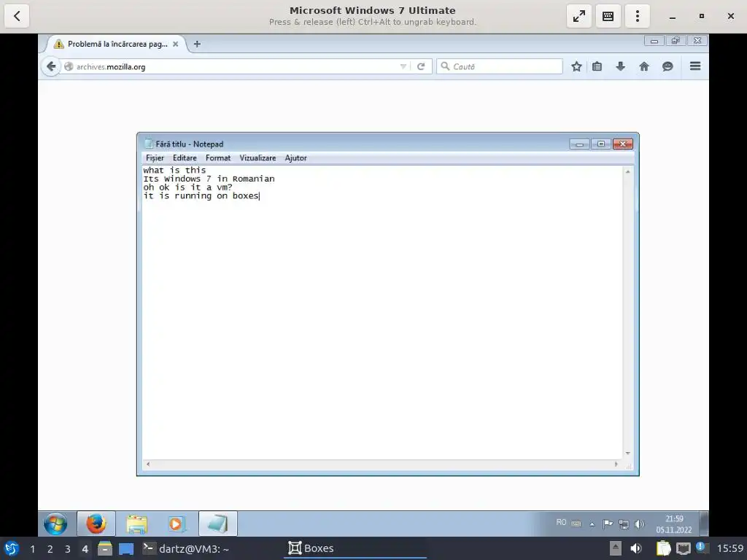
Task: Click host panel volume speaker icon
Action: (636, 548)
